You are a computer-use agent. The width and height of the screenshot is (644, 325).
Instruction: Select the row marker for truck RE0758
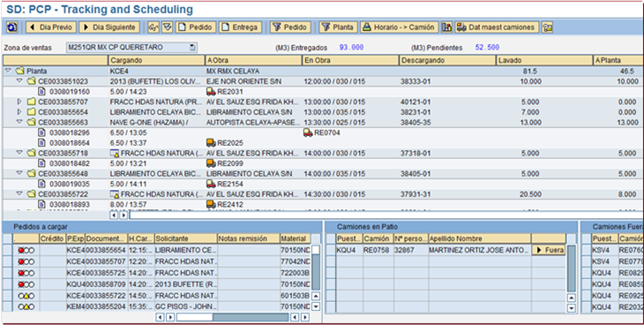tap(331, 251)
